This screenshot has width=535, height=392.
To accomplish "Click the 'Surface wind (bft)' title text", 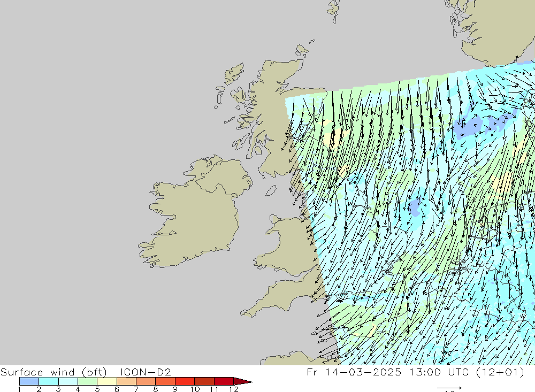I will point(53,372).
